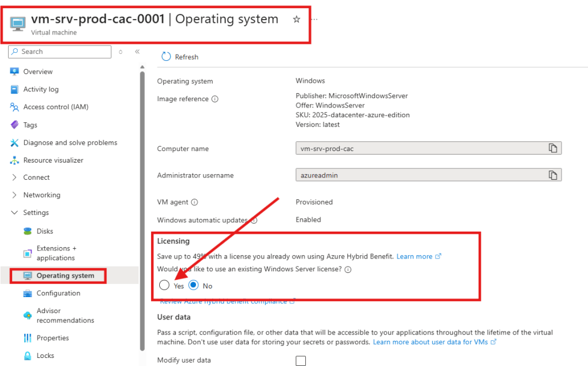Screen dimensions: 588x366
Task: Copy the Computer name value
Action: tap(553, 148)
